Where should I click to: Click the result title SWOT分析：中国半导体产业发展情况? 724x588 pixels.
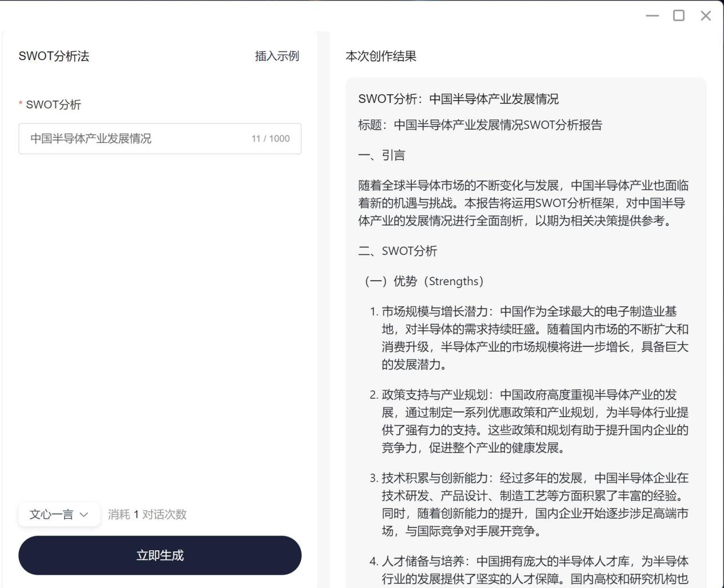pos(459,99)
